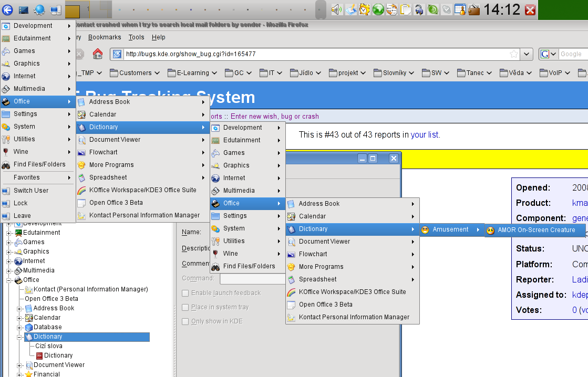Click the Lock screen entry

pos(38,203)
